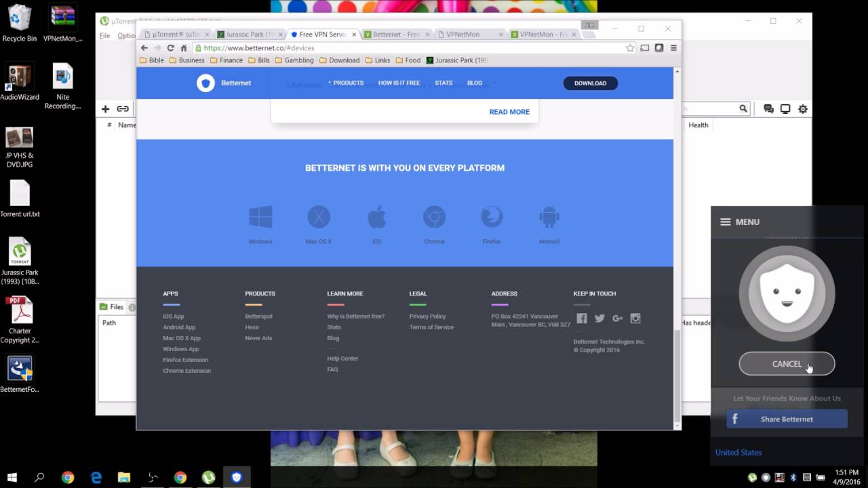Bookmark this page with the star icon
The height and width of the screenshot is (488, 868).
click(630, 48)
